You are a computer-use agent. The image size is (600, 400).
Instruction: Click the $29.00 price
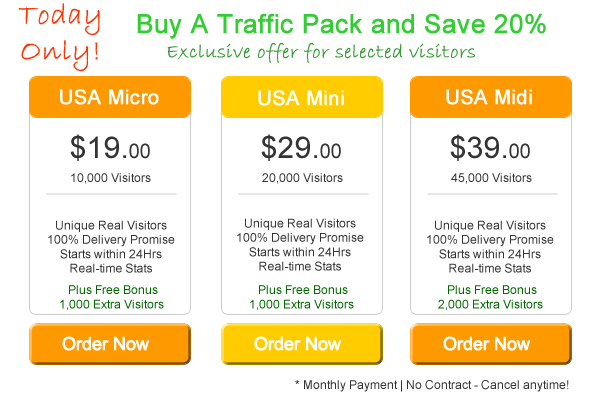(x=301, y=148)
